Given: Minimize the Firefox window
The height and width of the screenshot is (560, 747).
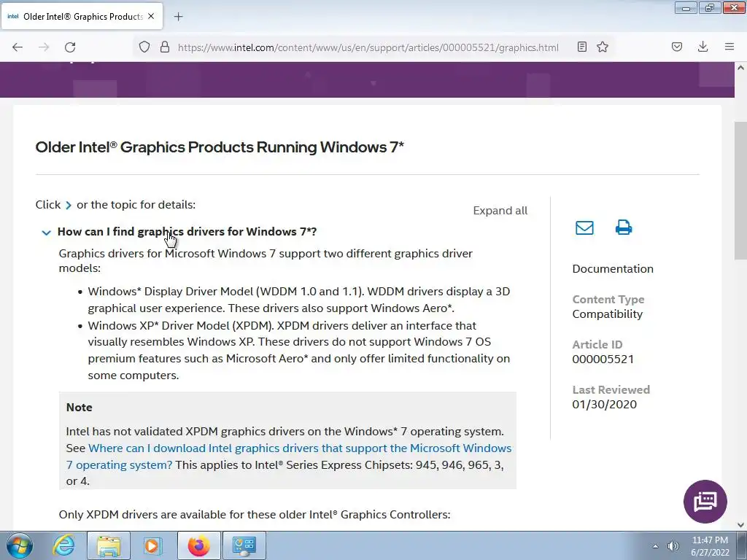Looking at the screenshot, I should point(686,7).
